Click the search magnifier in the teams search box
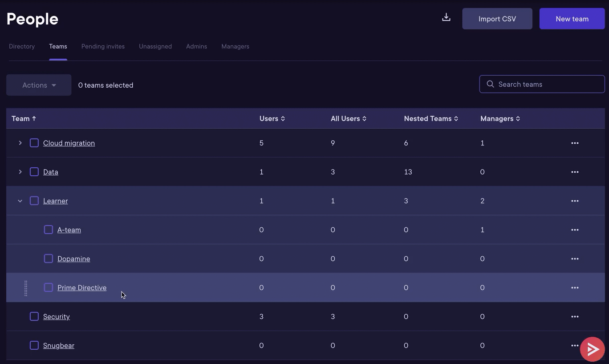 pyautogui.click(x=490, y=84)
